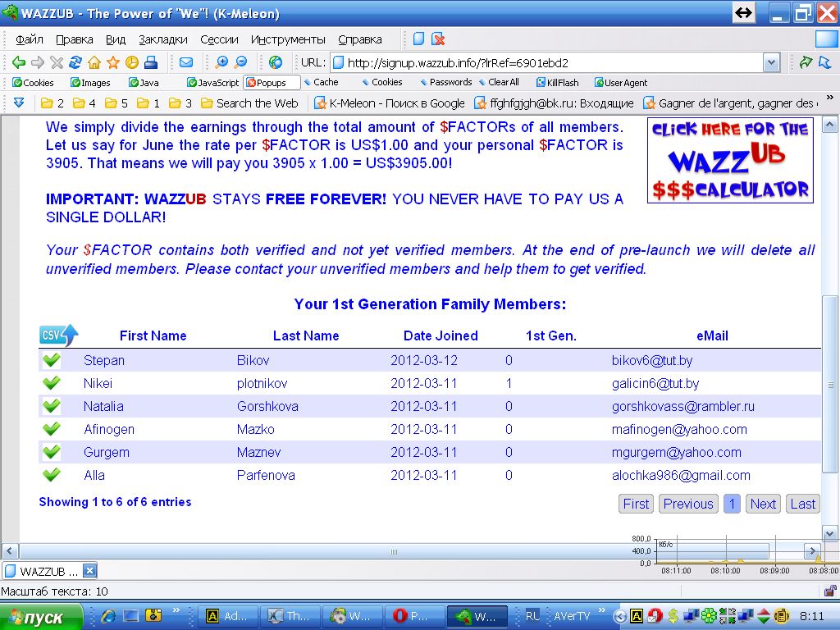Click the Previous pagination button
This screenshot has width=840, height=630.
coord(688,504)
